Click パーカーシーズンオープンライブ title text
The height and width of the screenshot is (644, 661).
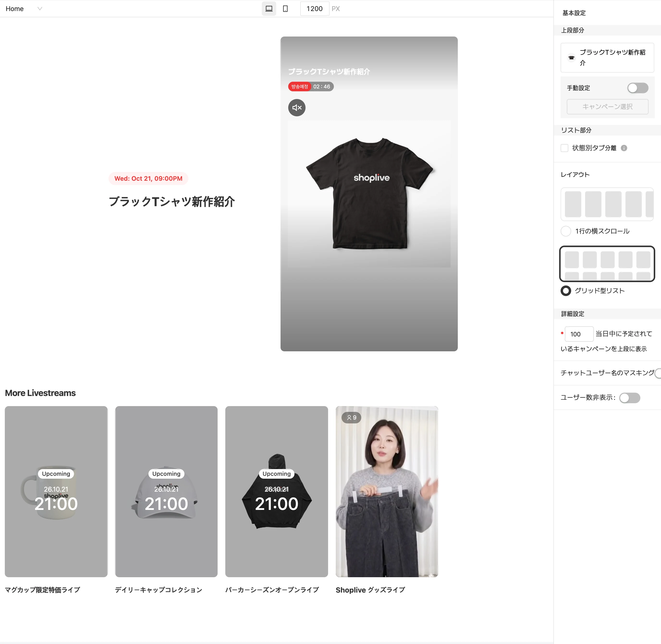pos(272,590)
